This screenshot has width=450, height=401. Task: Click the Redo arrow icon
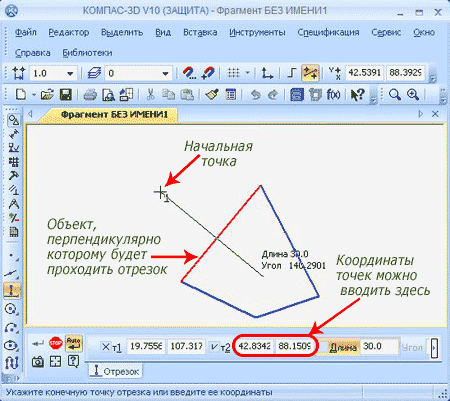coord(273,95)
